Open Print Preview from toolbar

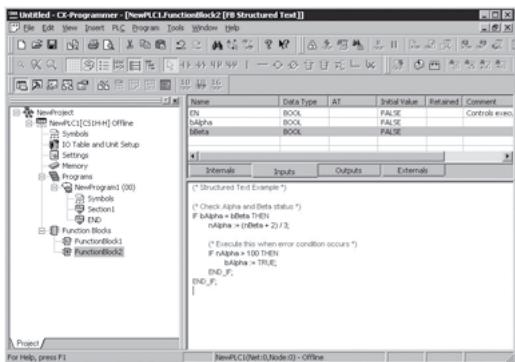[109, 45]
